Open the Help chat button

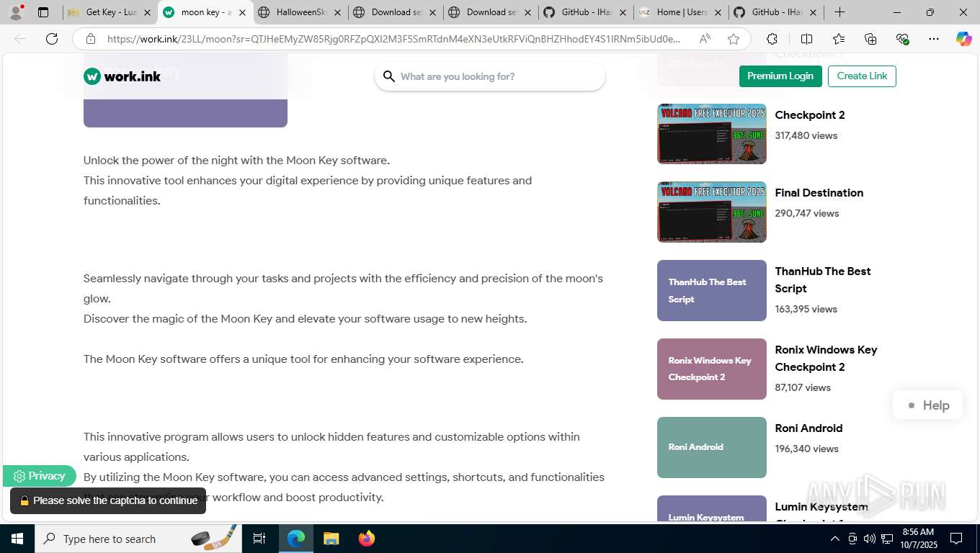[x=927, y=405]
